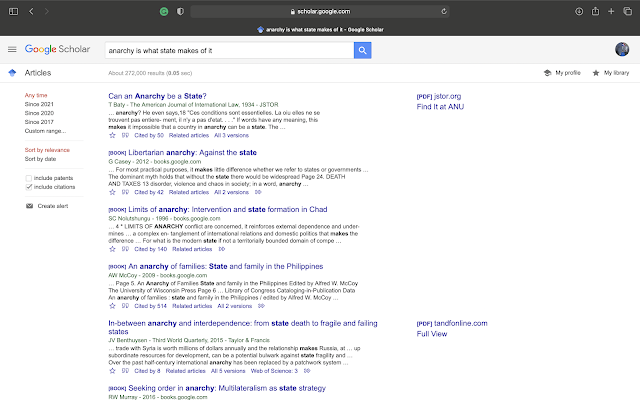Open 'Cited by 140' for Limits of anarchy
This screenshot has height=400, width=640.
[x=151, y=249]
